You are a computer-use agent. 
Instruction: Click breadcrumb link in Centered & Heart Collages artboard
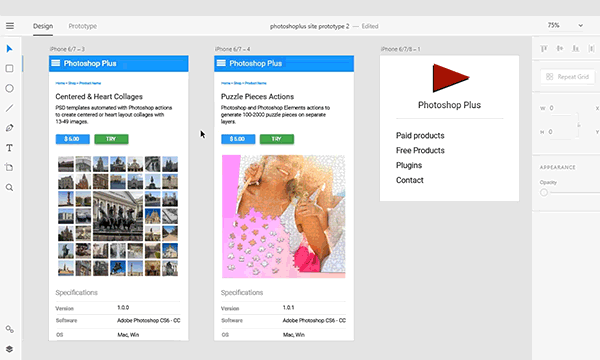point(78,83)
